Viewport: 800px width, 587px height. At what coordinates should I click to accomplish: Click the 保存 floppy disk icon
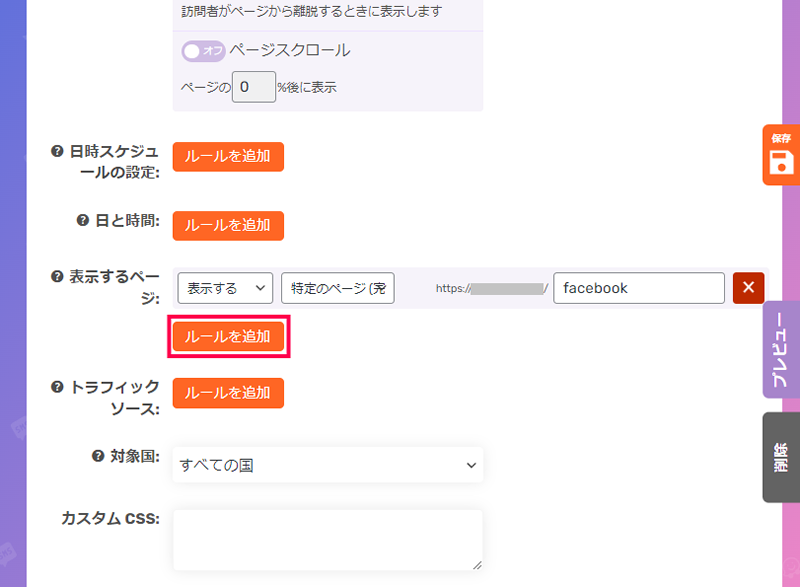point(781,162)
